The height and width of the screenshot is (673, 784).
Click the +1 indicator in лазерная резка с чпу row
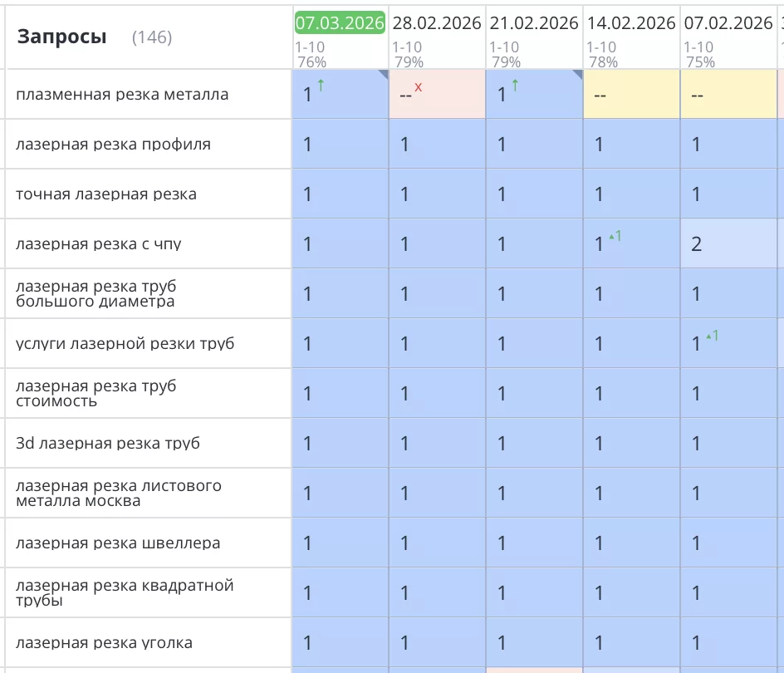pos(615,236)
